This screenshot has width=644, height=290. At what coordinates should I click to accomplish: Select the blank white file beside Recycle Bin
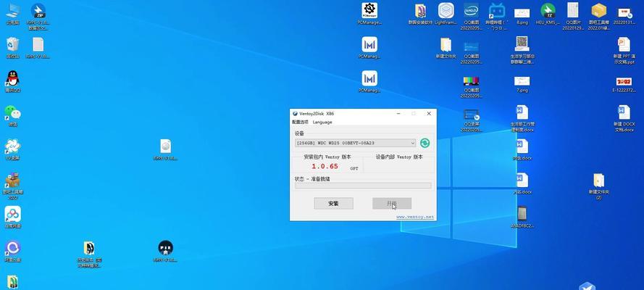[x=38, y=48]
